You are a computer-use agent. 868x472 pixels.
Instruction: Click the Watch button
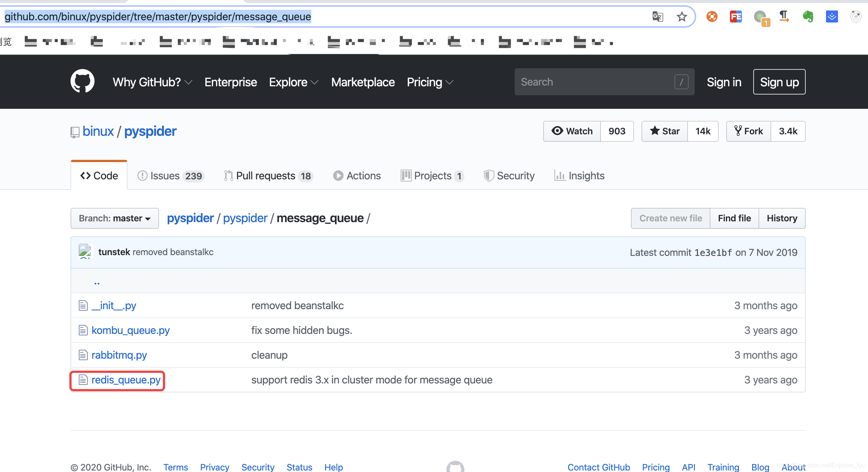point(572,131)
